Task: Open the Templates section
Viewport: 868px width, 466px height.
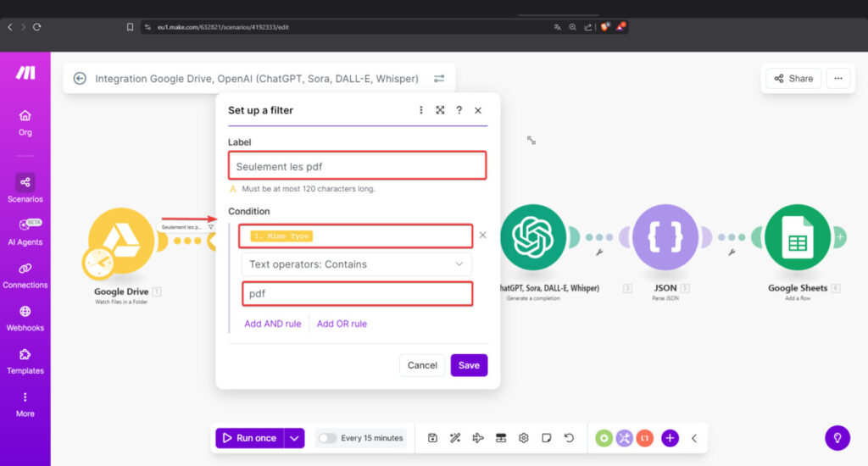Action: (25, 362)
